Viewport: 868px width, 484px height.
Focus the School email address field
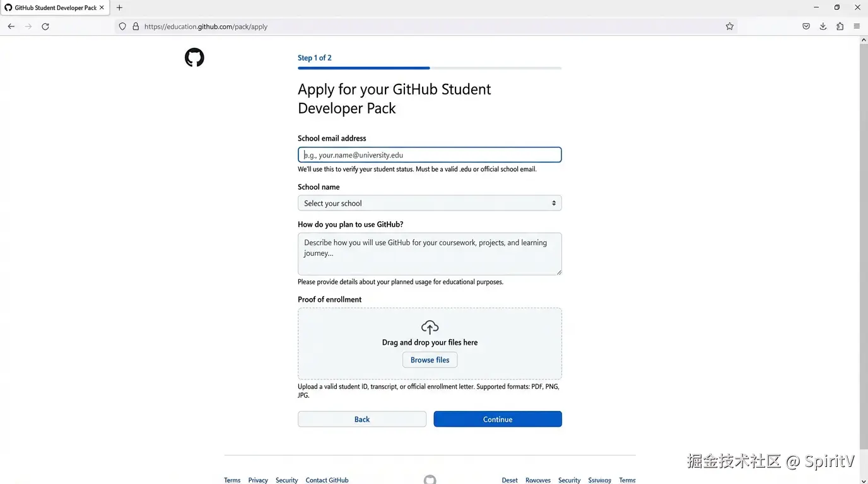(x=430, y=155)
